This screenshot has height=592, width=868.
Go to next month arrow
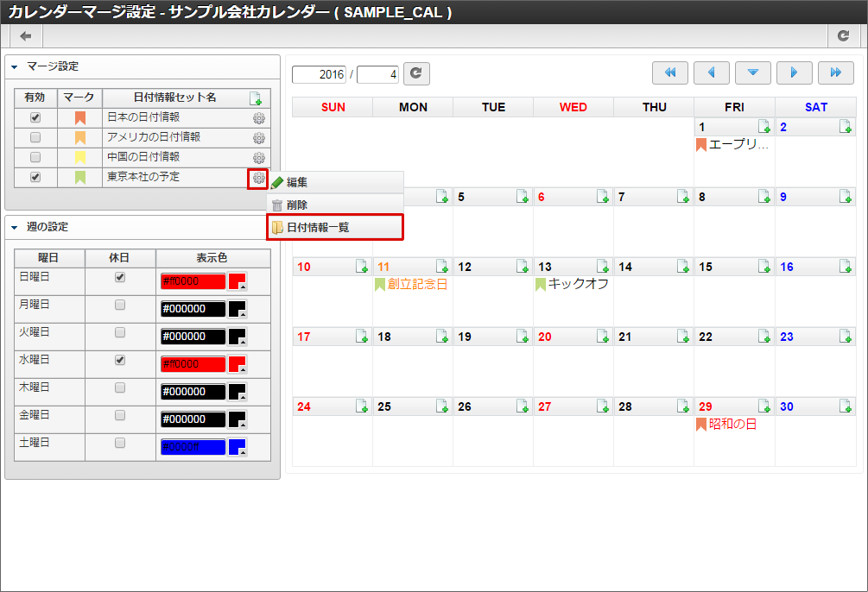794,73
